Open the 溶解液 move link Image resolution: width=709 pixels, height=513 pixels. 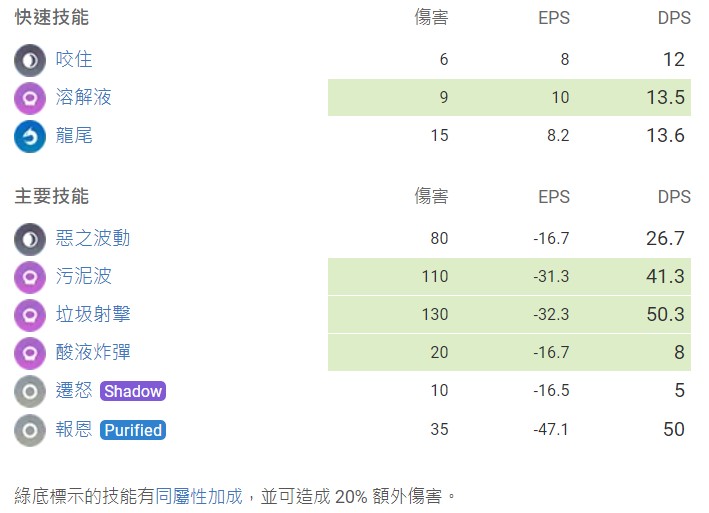(83, 97)
